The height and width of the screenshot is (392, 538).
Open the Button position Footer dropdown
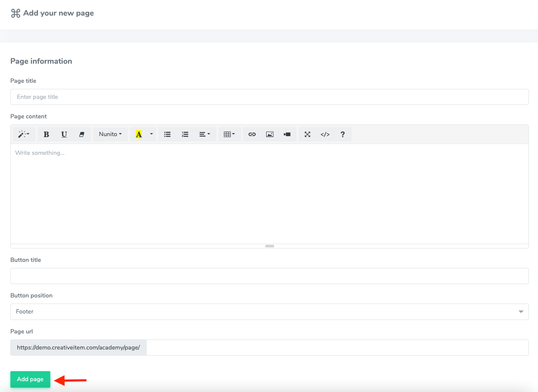click(269, 311)
